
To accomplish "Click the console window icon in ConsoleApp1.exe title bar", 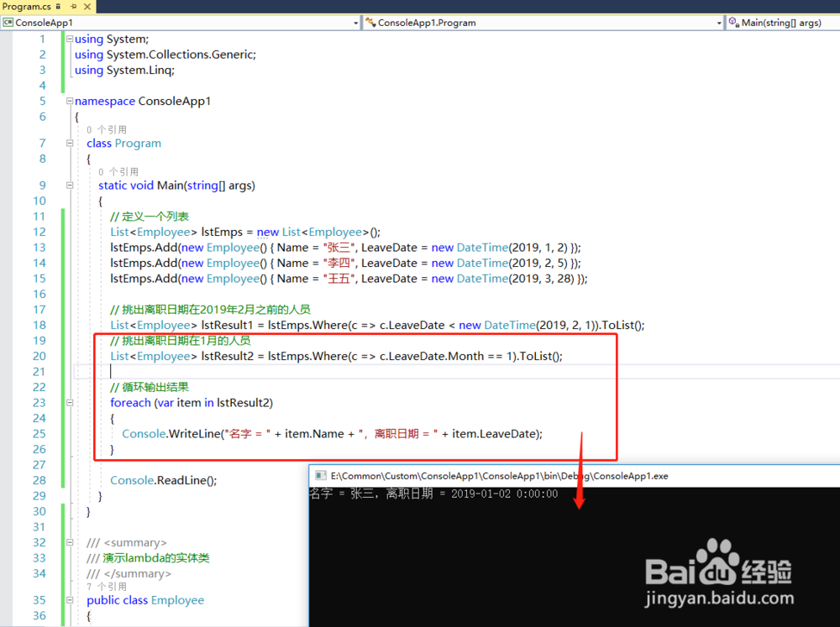I will pyautogui.click(x=321, y=475).
